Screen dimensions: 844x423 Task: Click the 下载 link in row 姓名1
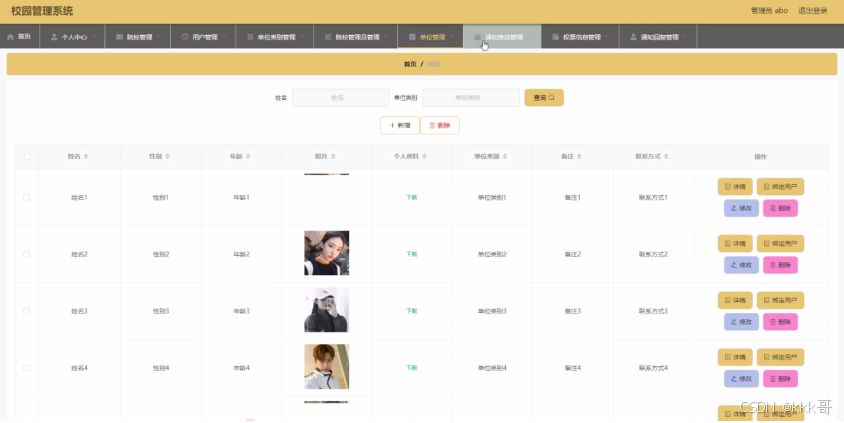click(412, 198)
